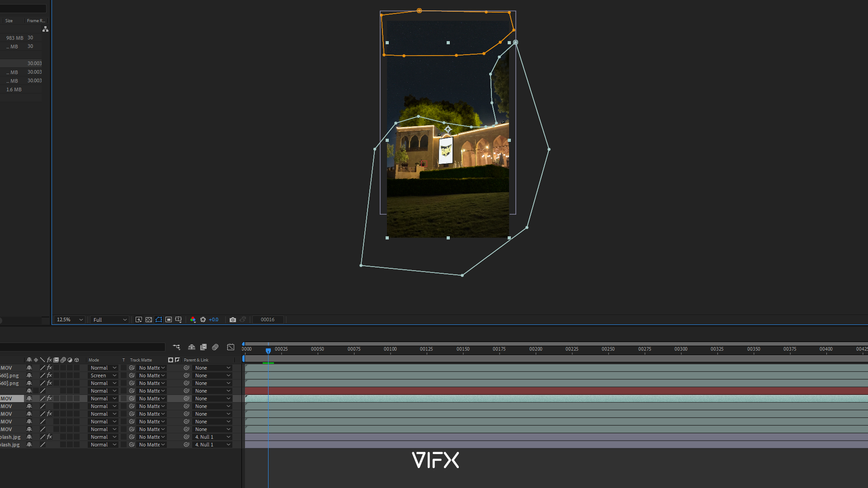Click the reset exposure icon
Image resolution: width=868 pixels, height=488 pixels.
point(203,319)
